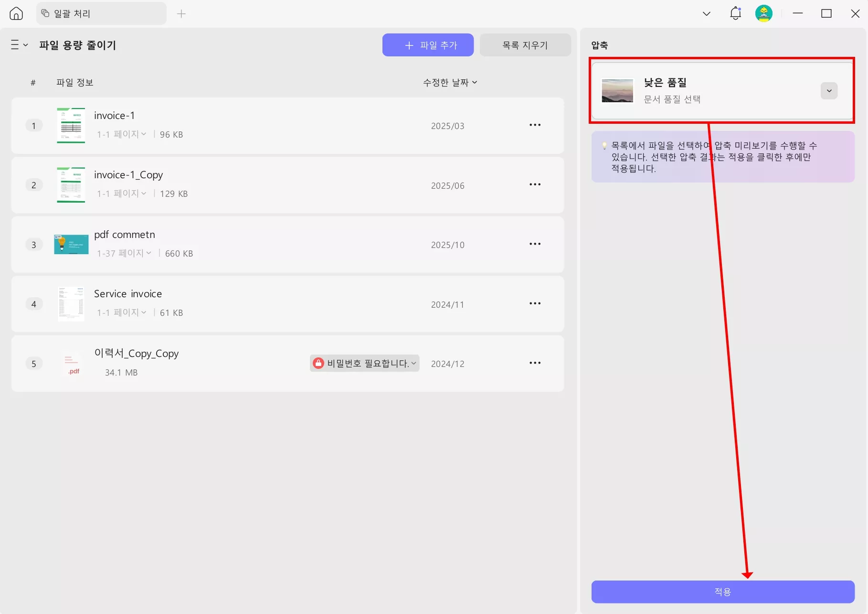Image resolution: width=868 pixels, height=614 pixels.
Task: Open a new tab with plus icon
Action: coord(181,14)
